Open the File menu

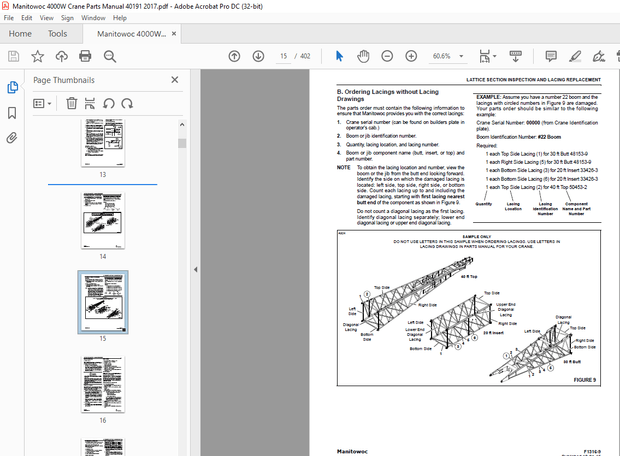click(9, 18)
